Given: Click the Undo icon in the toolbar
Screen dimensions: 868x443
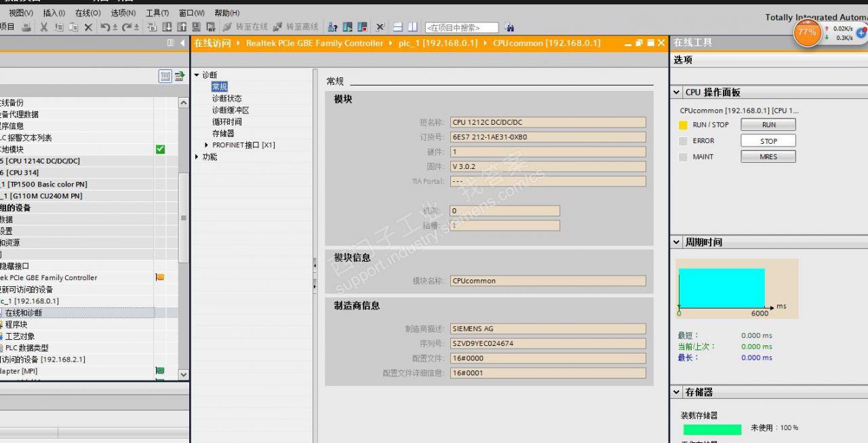Looking at the screenshot, I should coord(106,27).
